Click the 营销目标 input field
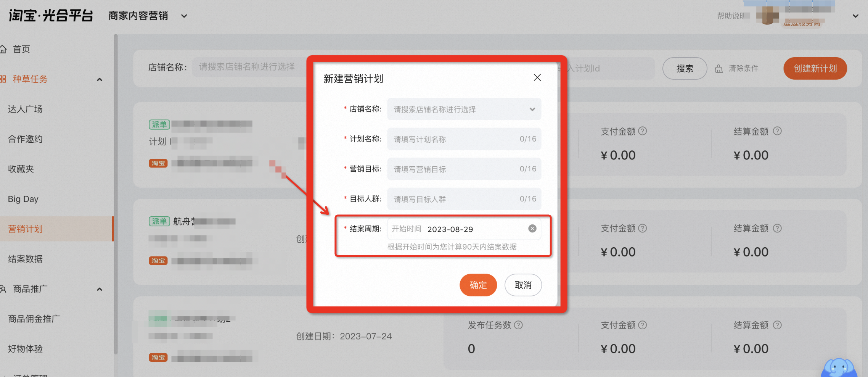The width and height of the screenshot is (868, 377). pyautogui.click(x=464, y=169)
